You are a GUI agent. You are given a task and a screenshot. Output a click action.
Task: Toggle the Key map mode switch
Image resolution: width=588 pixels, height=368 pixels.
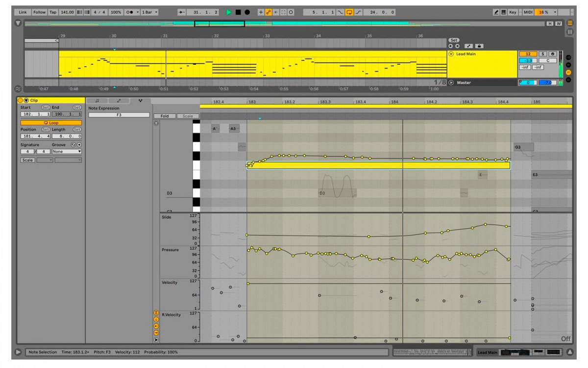click(x=513, y=12)
